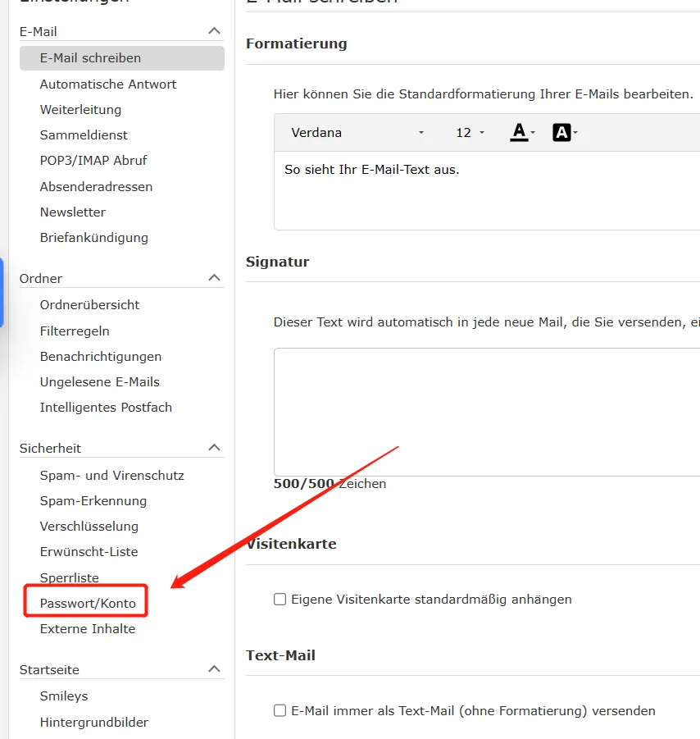Collapse the Sicherheit settings section
The image size is (700, 739).
(214, 448)
